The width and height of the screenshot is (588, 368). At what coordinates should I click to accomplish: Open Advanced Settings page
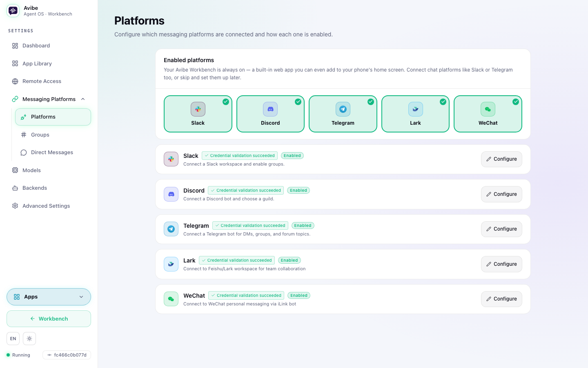click(49, 206)
